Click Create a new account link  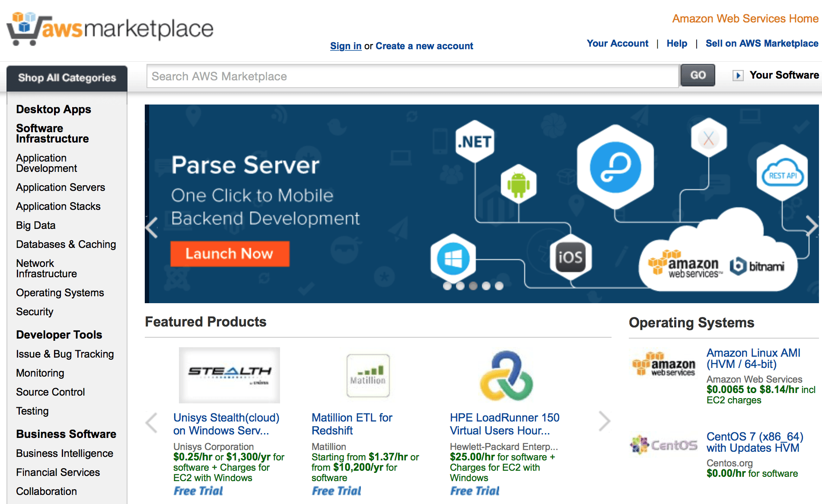coord(424,46)
